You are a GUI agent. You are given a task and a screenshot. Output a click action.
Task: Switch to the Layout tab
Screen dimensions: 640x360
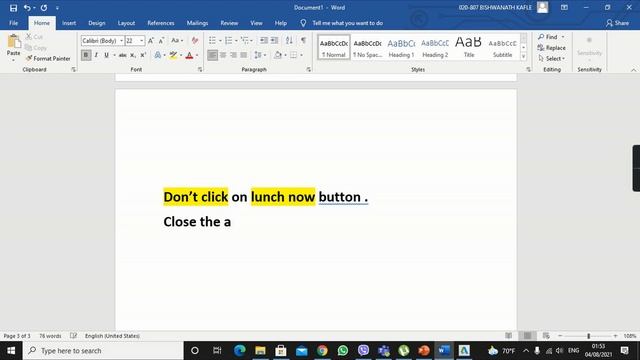[x=126, y=23]
